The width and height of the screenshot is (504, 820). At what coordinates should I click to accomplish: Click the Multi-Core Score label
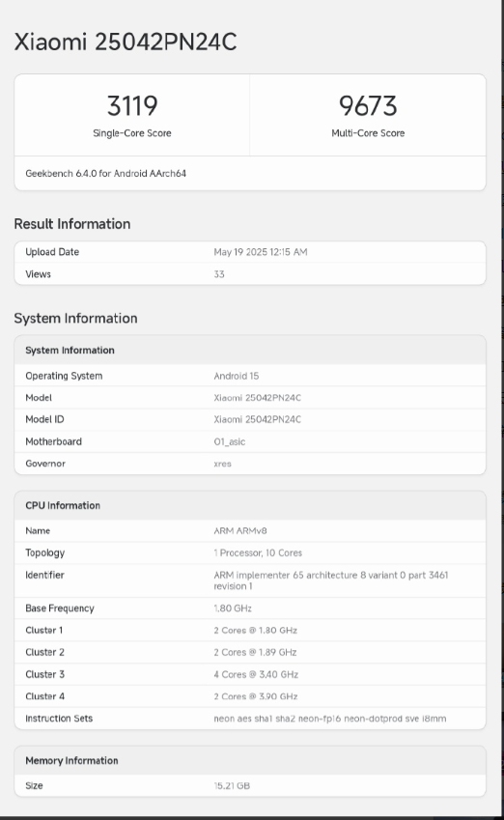(368, 133)
